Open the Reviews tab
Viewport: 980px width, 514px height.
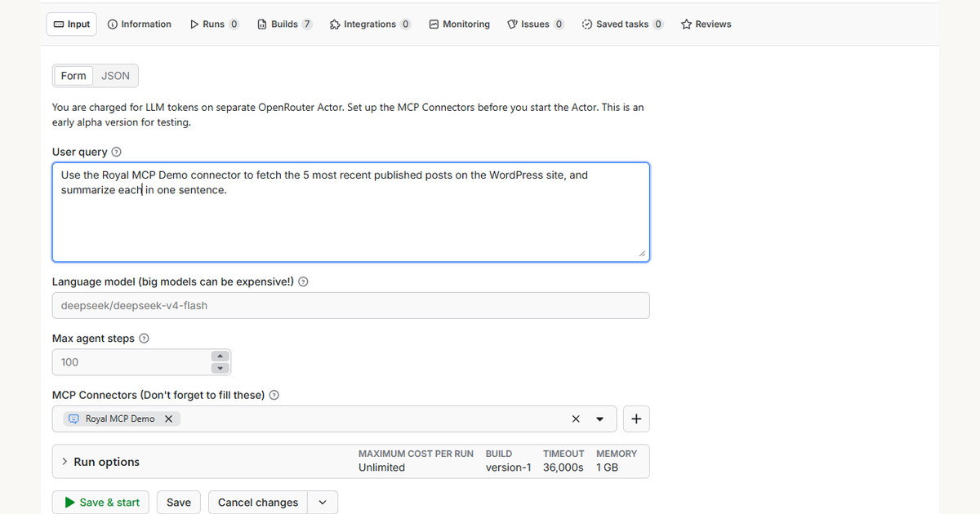[x=706, y=24]
